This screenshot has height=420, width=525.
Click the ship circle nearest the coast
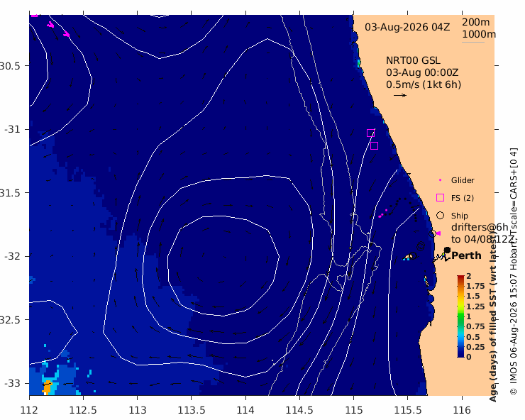click(432, 233)
